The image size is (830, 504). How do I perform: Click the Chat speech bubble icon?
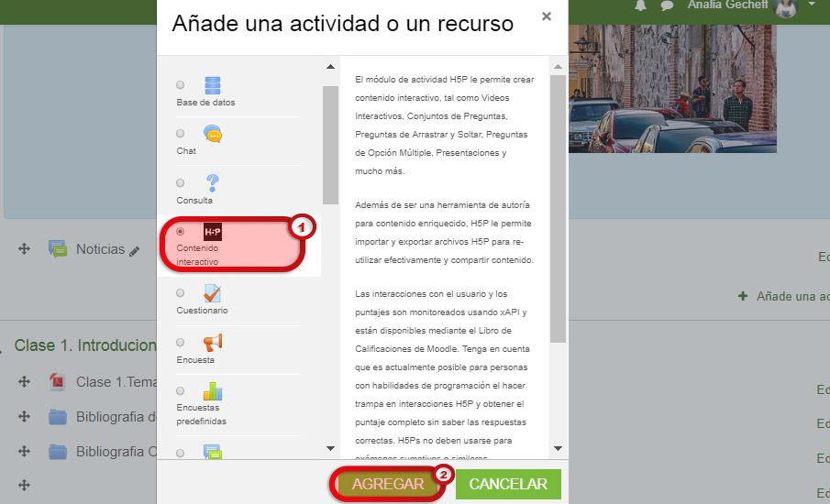click(x=213, y=134)
